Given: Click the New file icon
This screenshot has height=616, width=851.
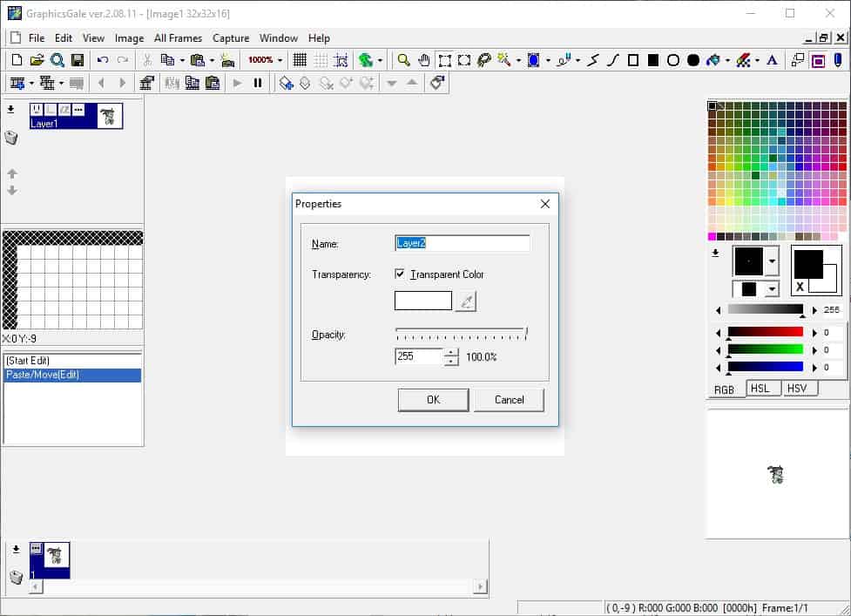Looking at the screenshot, I should (x=17, y=60).
